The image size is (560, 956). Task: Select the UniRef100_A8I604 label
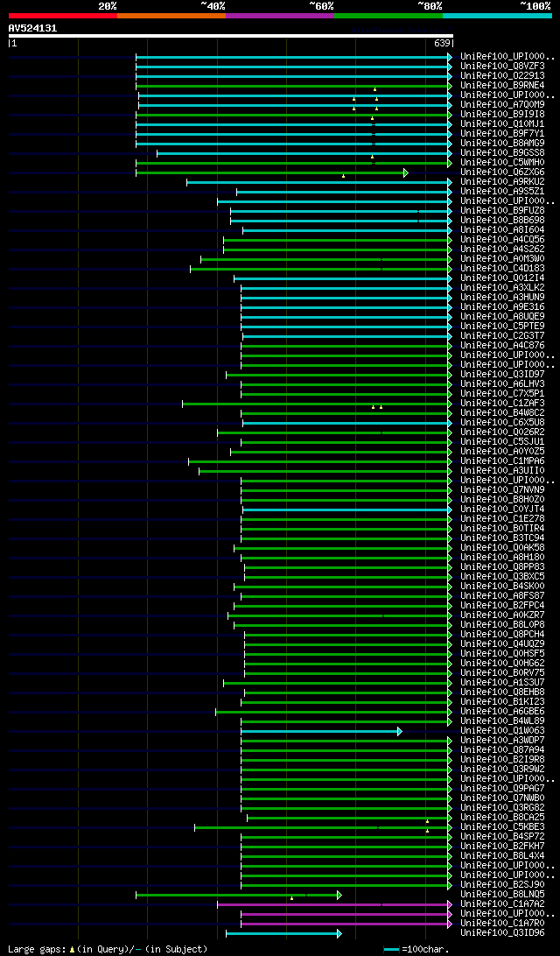(x=503, y=230)
